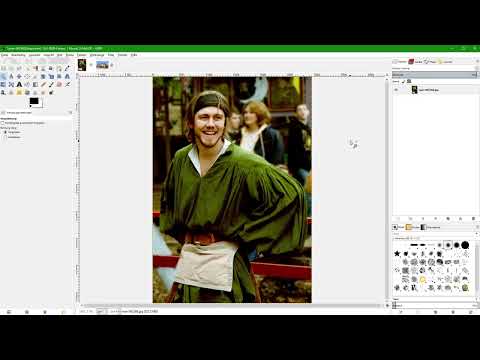Viewport: 480px width, 360px height.
Task: Select the Perspective tool
Action: point(67,76)
